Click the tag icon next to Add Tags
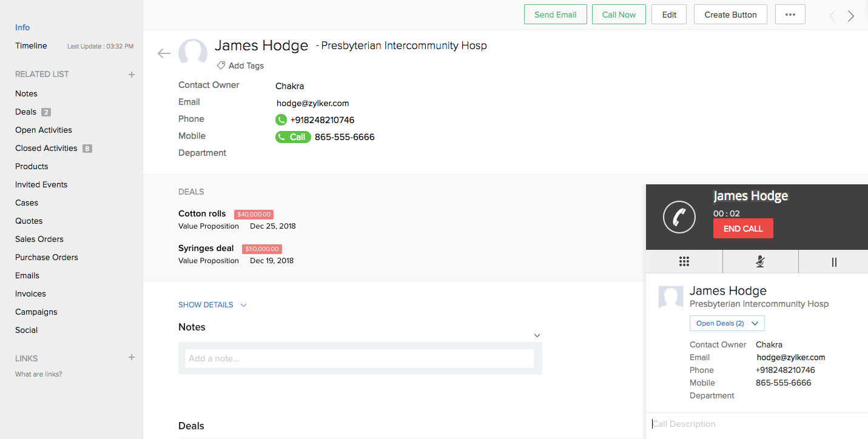The image size is (868, 439). click(221, 65)
